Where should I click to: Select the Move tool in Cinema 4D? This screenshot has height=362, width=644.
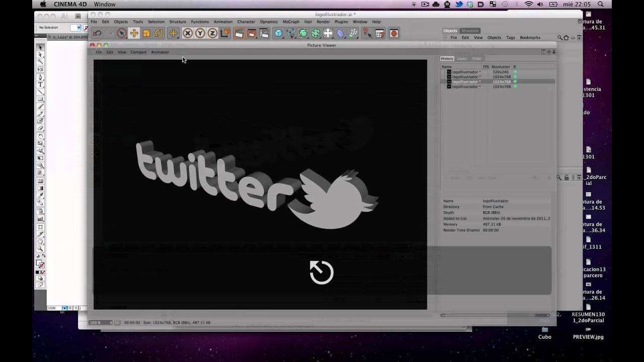click(x=134, y=34)
